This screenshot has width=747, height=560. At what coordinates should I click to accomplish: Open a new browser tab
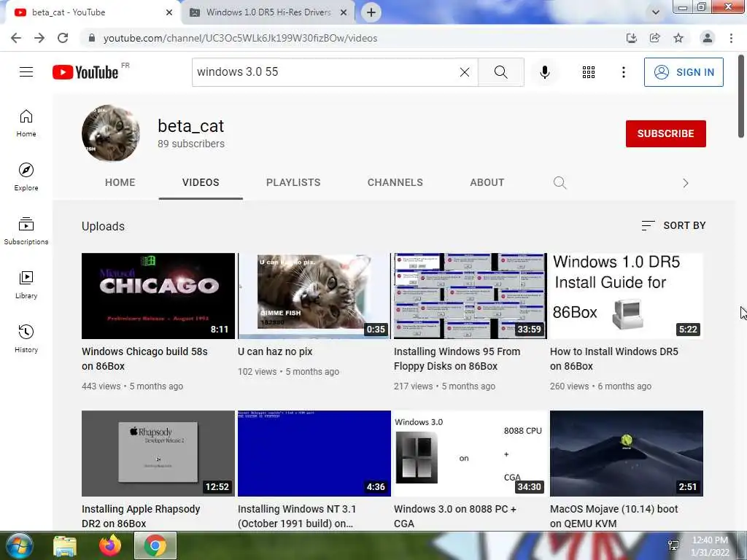371,12
